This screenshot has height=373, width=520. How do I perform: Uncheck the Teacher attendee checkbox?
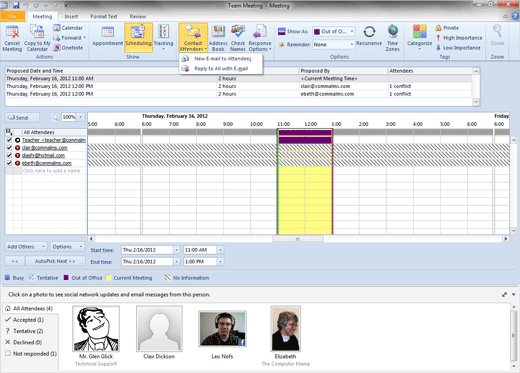[x=9, y=140]
